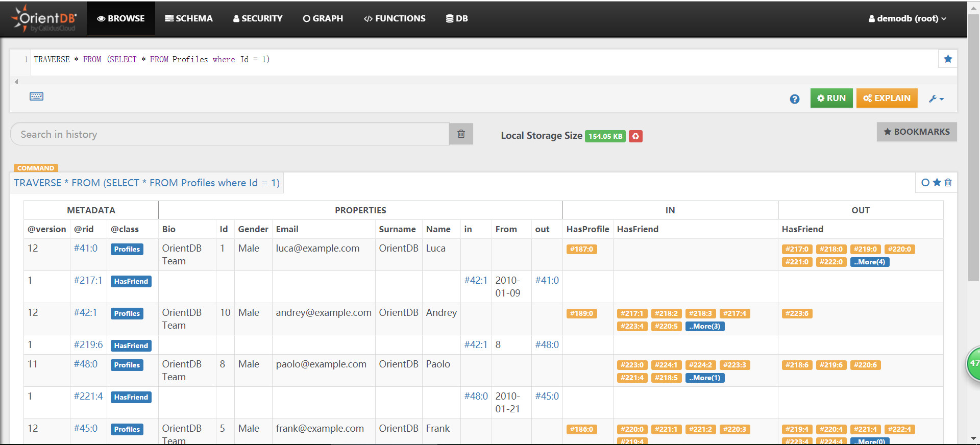Image resolution: width=980 pixels, height=445 pixels.
Task: Collapse the editor with the left arrow
Action: coord(16,82)
